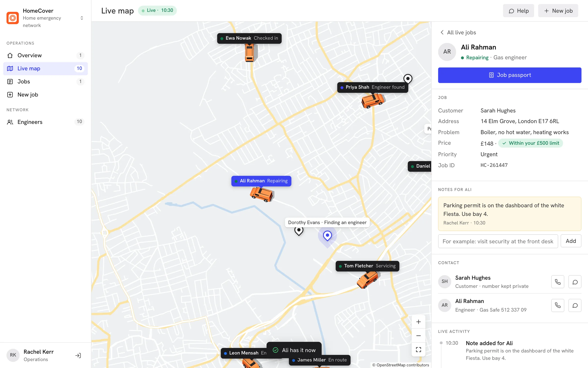The width and height of the screenshot is (588, 368).
Task: Click the HomeCover orange logo icon
Action: [12, 18]
